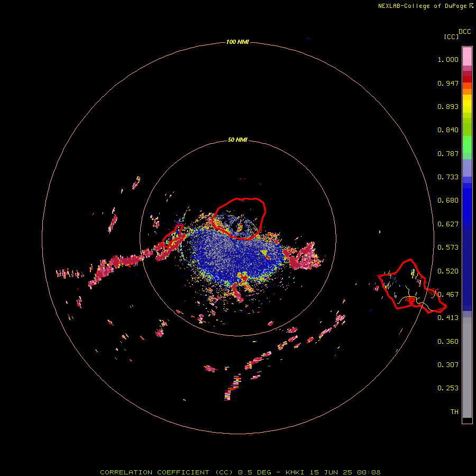Click the 100 NMI range ring label

237,42
